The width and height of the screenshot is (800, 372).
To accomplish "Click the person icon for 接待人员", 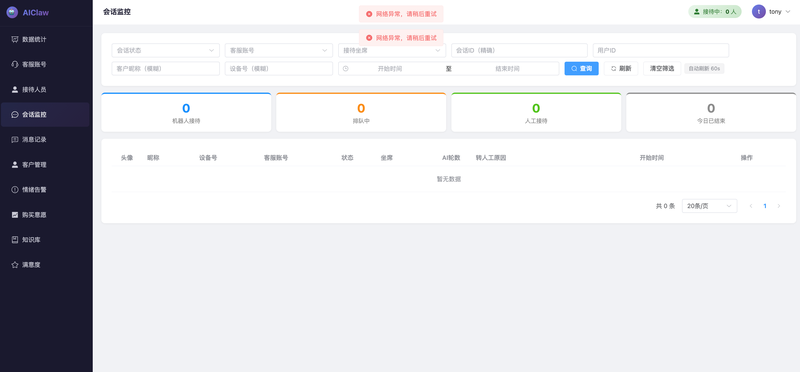I will coord(15,89).
